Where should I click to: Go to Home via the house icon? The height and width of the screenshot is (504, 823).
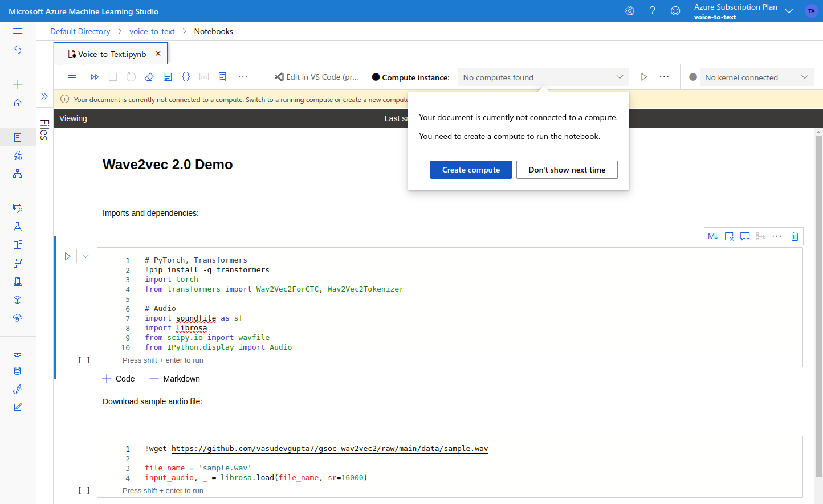point(18,103)
